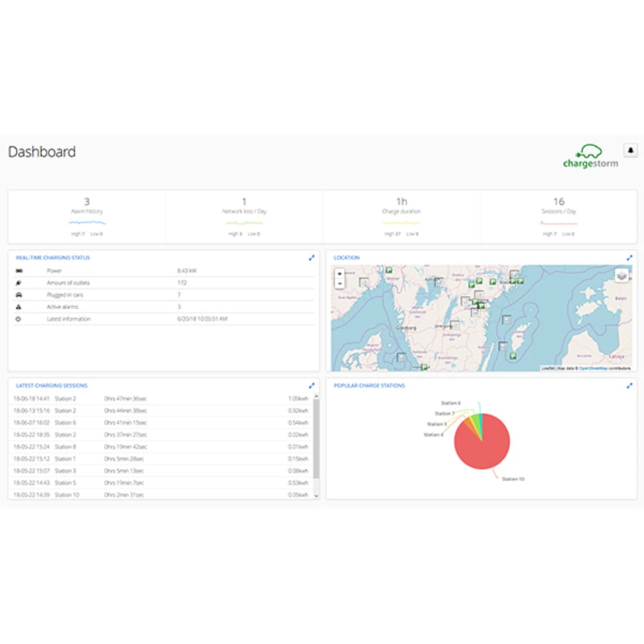The height and width of the screenshot is (644, 644).
Task: Click the Plugged in cars icon
Action: coord(19,295)
